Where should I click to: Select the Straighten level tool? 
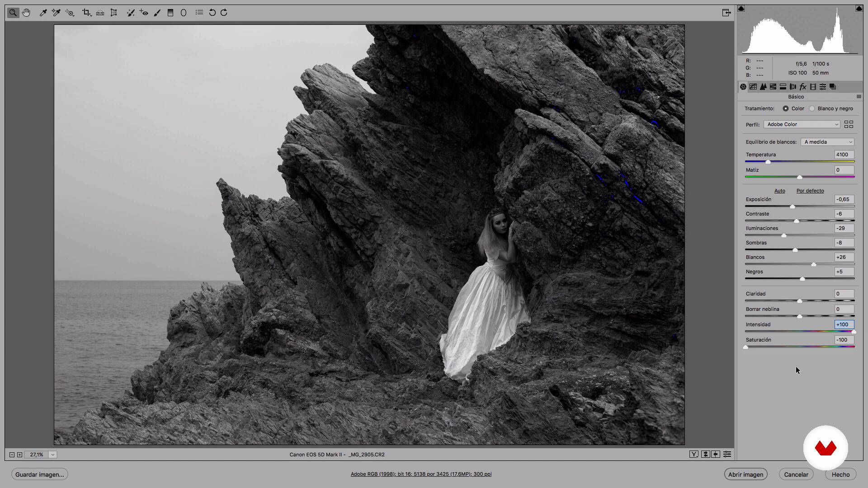[x=100, y=13]
